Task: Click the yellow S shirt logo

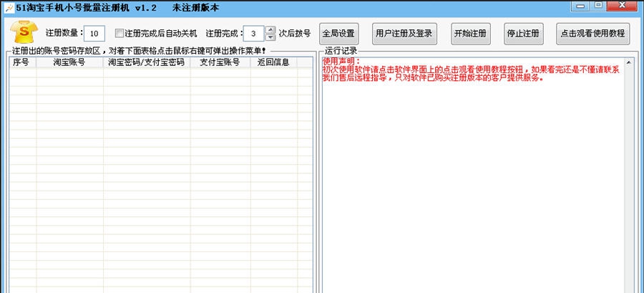Action: point(24,32)
